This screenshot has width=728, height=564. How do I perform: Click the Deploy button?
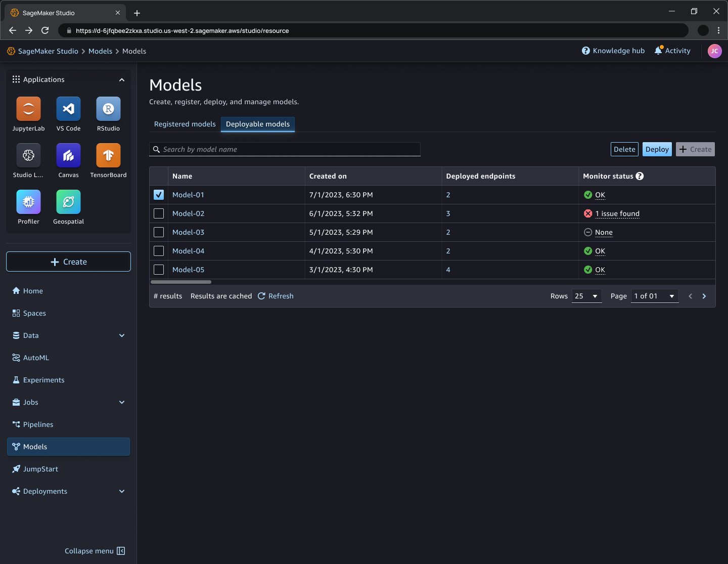pos(657,149)
